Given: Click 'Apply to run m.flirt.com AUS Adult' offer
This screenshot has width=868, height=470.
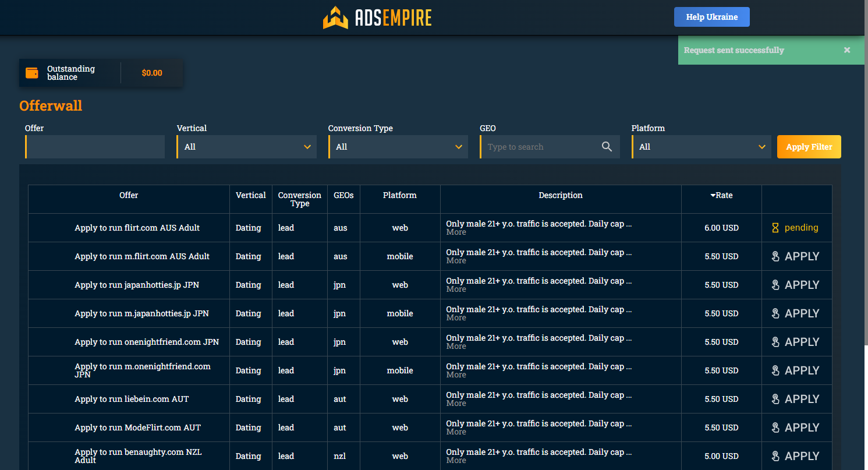Looking at the screenshot, I should coord(142,256).
